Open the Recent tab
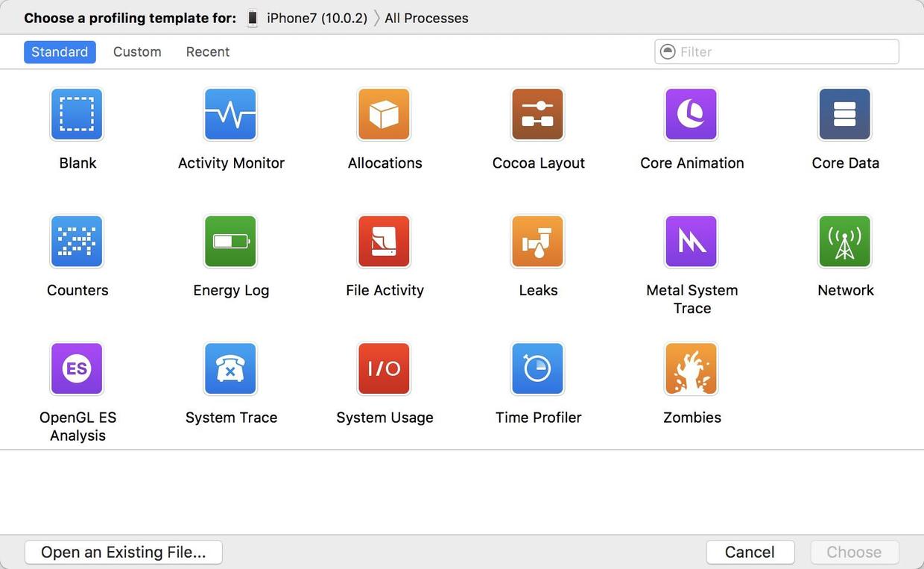 tap(208, 51)
